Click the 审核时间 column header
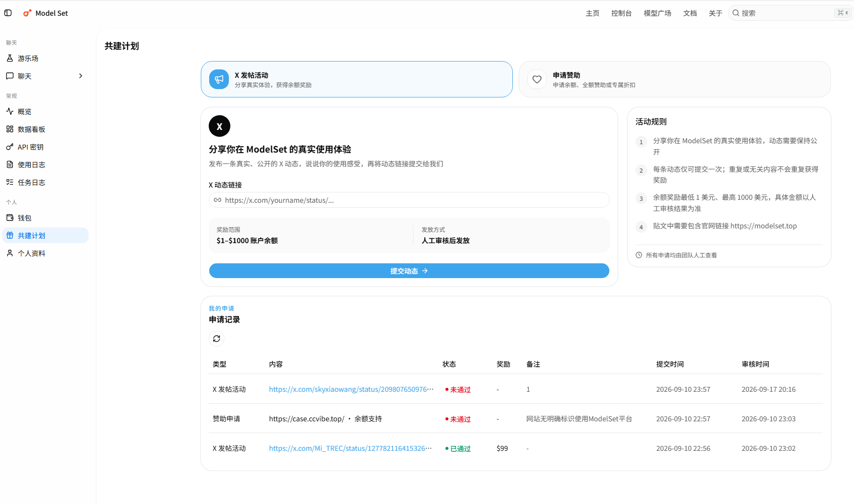This screenshot has width=854, height=504. tap(756, 364)
